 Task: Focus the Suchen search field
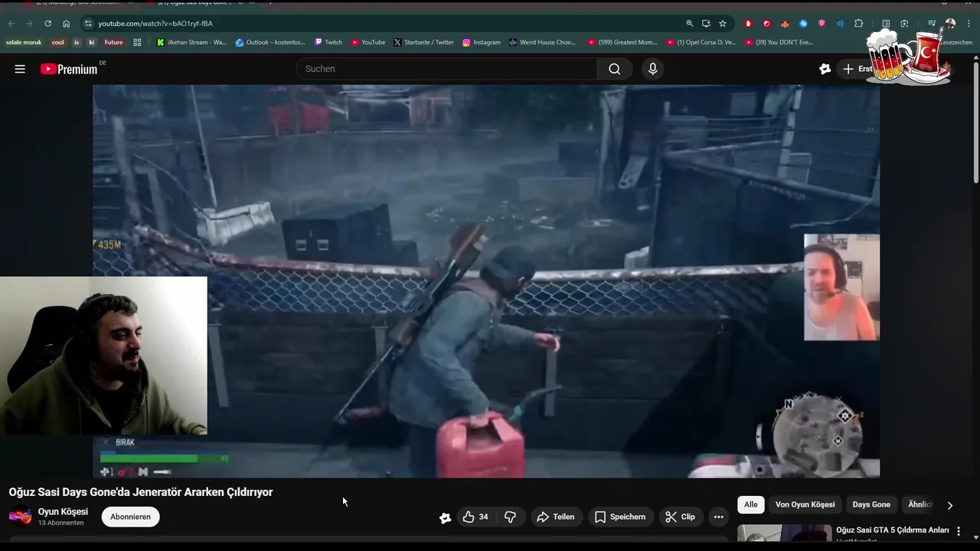point(446,69)
